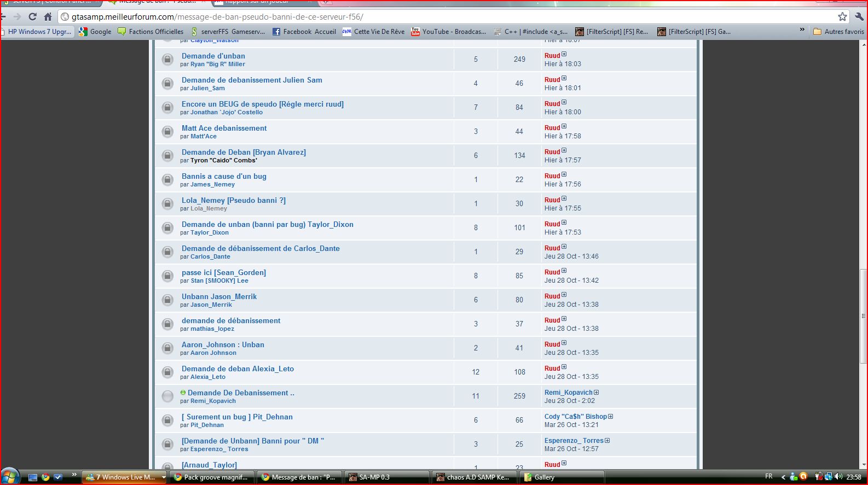Jump to last post icon Hier à 18:03

564,54
